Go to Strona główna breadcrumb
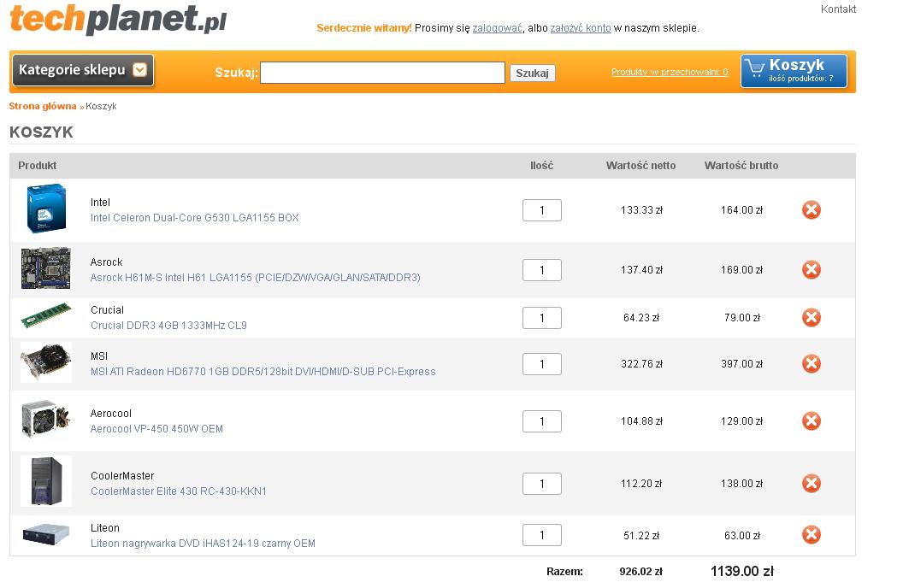 (43, 106)
